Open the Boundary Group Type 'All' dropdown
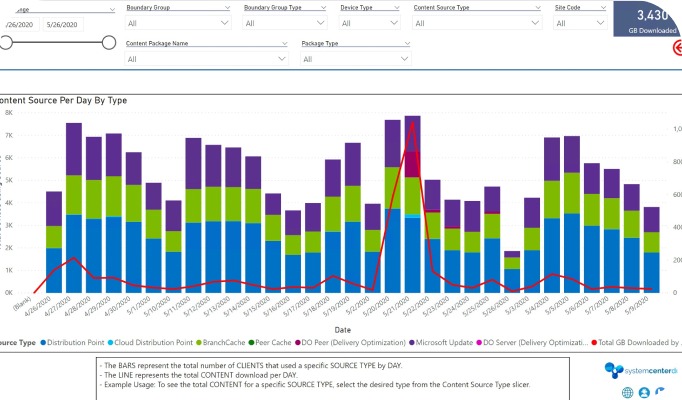Screen dimensions: 682x400 pos(284,23)
